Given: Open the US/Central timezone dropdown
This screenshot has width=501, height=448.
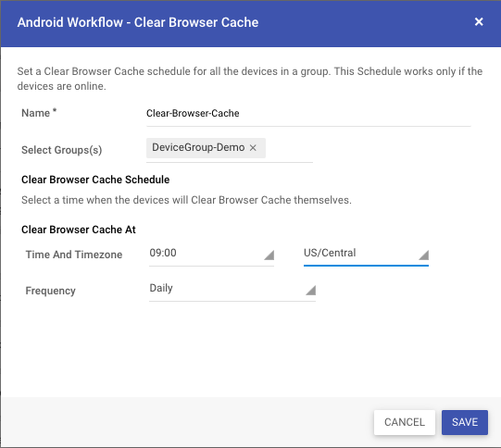Looking at the screenshot, I should tap(366, 255).
